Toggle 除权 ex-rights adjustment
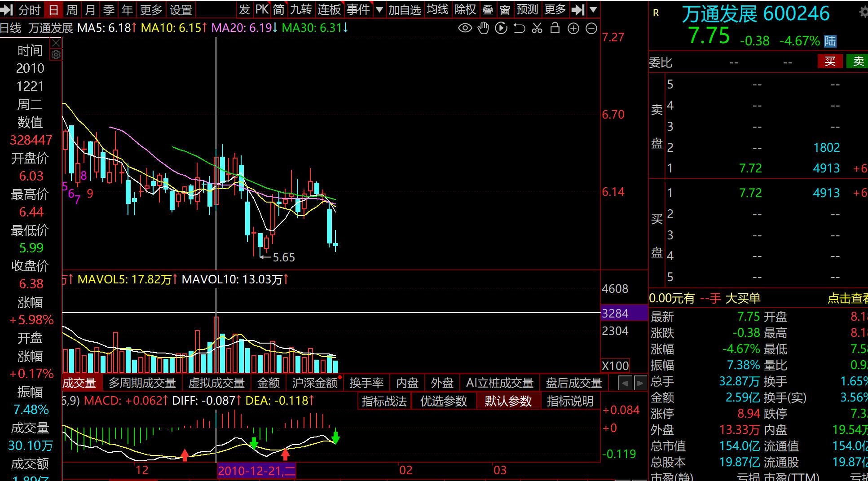The width and height of the screenshot is (868, 481). click(465, 9)
